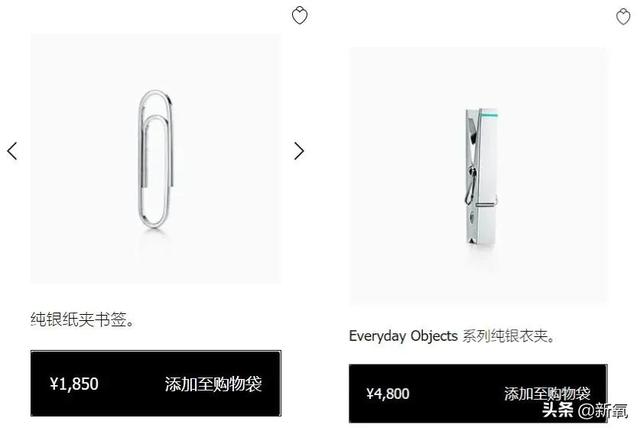Show next product image with right chevron
This screenshot has width=640, height=431.
(299, 151)
